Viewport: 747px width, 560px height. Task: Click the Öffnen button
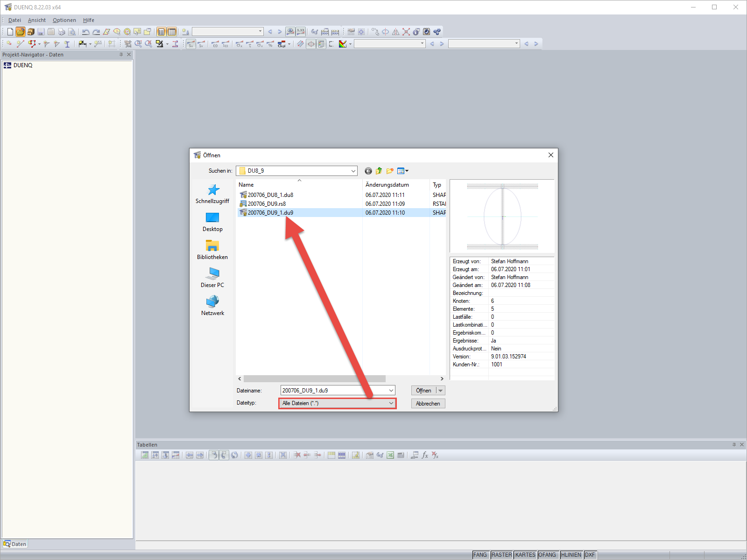pos(423,391)
